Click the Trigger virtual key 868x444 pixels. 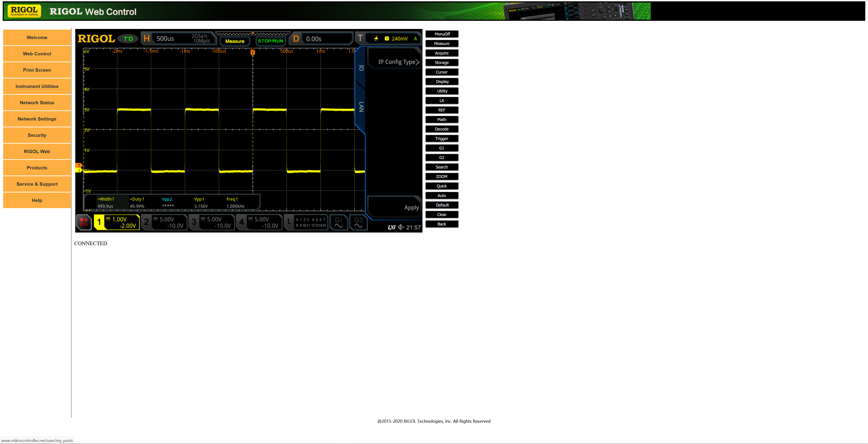pos(442,138)
